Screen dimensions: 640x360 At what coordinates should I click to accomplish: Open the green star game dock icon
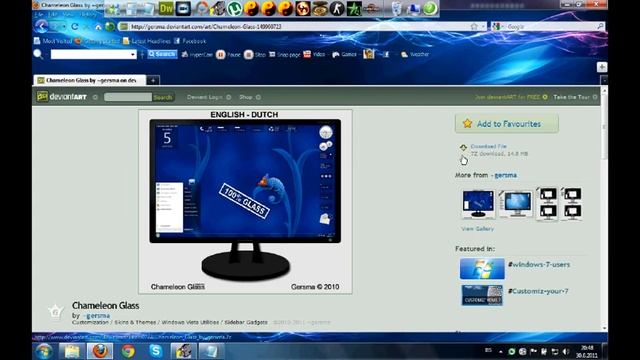[x=354, y=9]
